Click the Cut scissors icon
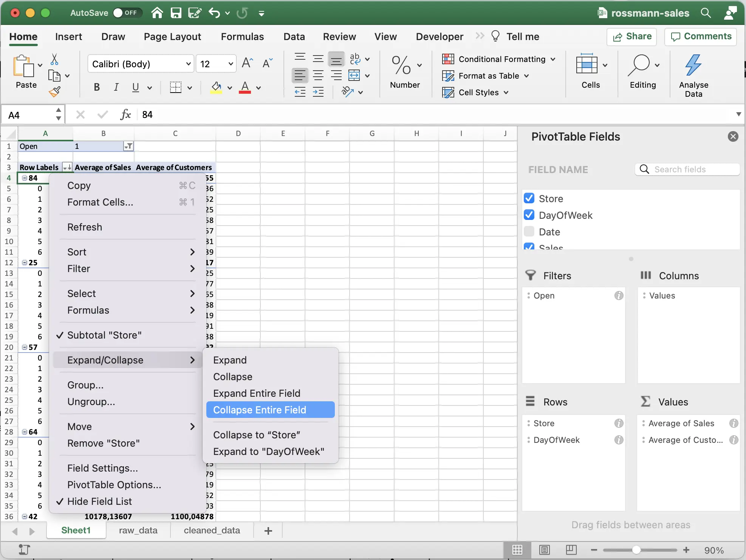Viewport: 746px width, 560px height. click(x=54, y=59)
